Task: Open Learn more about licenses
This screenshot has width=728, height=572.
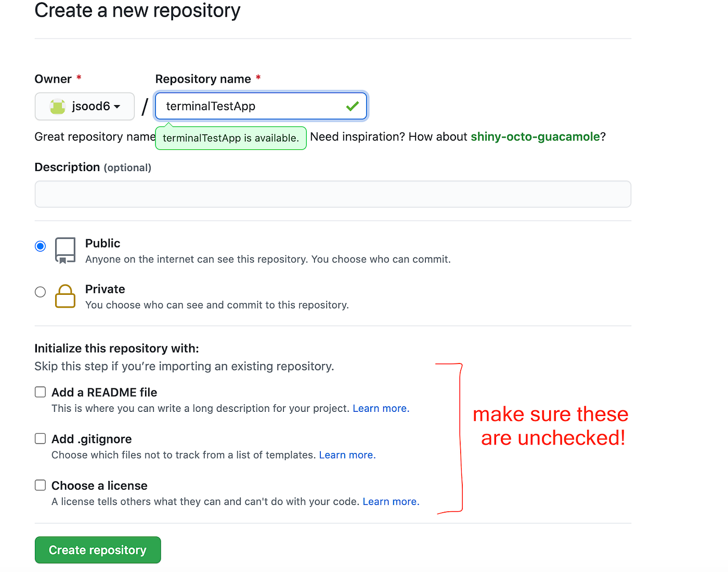Action: 389,501
